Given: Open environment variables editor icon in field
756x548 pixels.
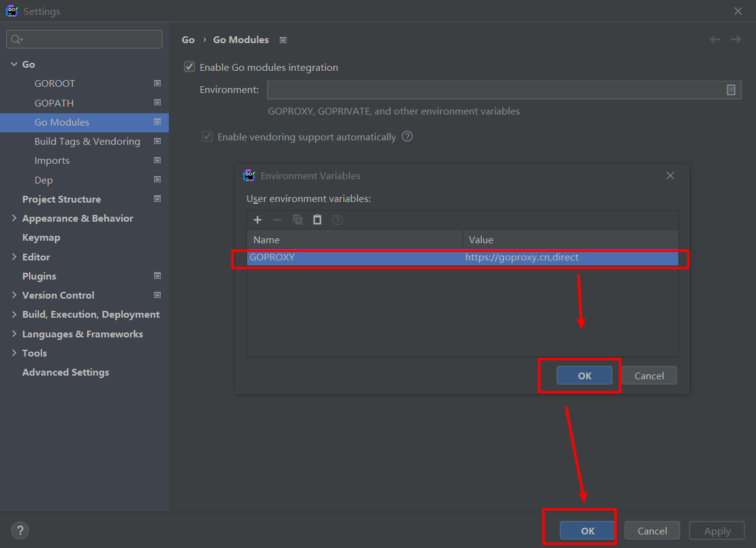Looking at the screenshot, I should [x=731, y=90].
